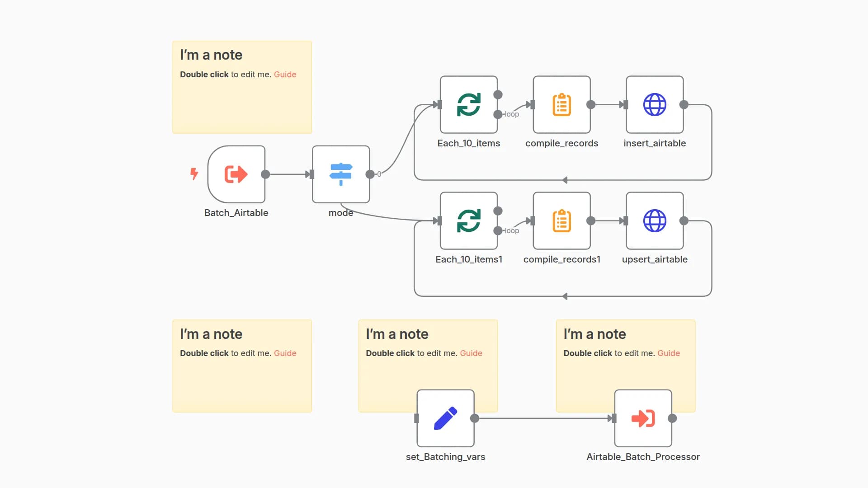The height and width of the screenshot is (488, 868).
Task: Click the set_Batching_vars label
Action: click(445, 457)
